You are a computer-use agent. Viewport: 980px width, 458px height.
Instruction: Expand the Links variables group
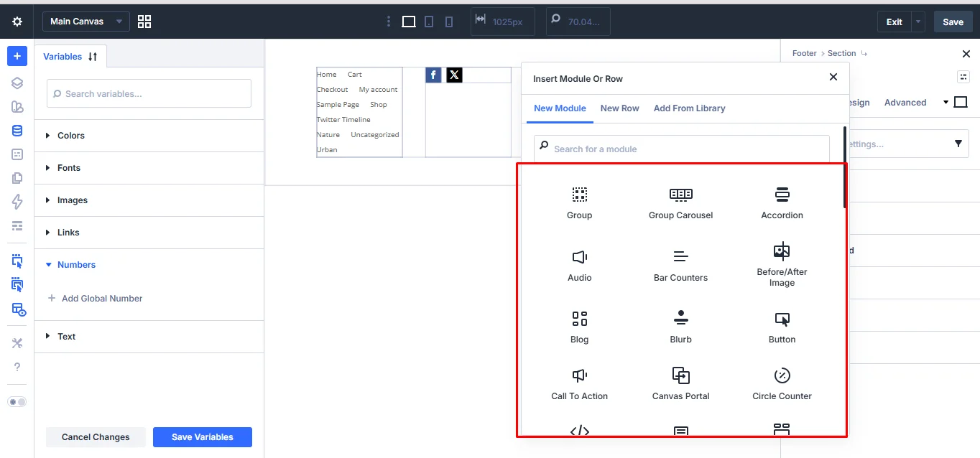(149, 233)
